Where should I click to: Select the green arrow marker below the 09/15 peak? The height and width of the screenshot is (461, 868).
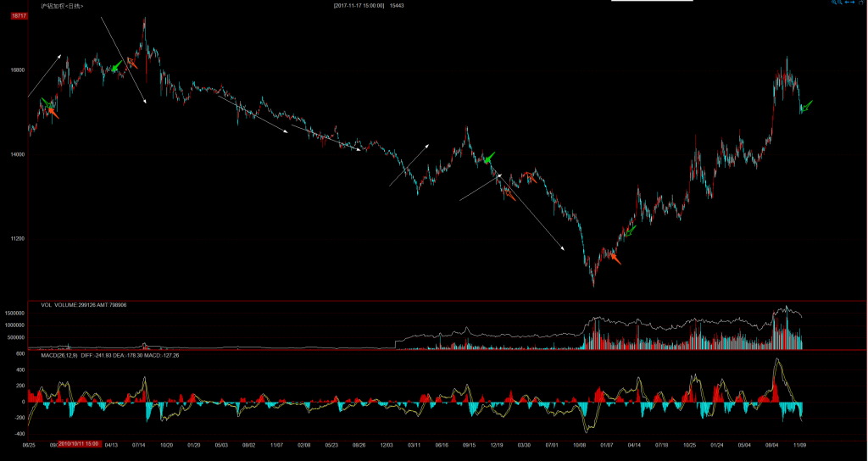[x=488, y=158]
